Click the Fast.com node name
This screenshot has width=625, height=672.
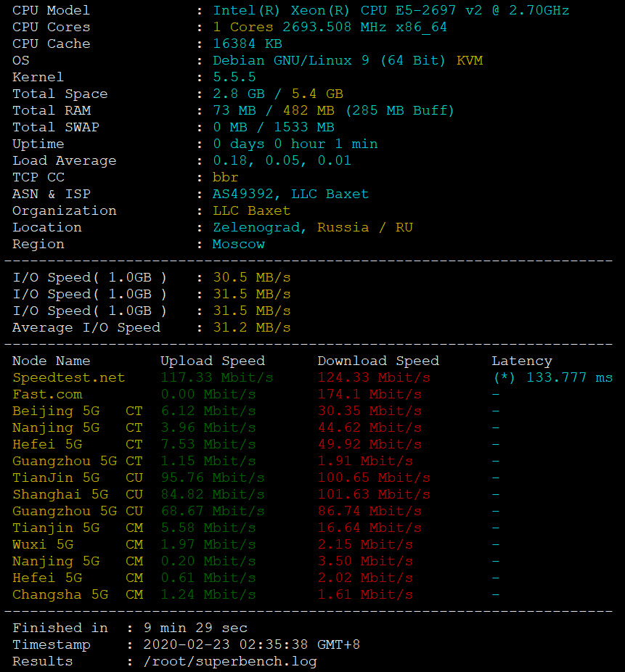pos(47,394)
